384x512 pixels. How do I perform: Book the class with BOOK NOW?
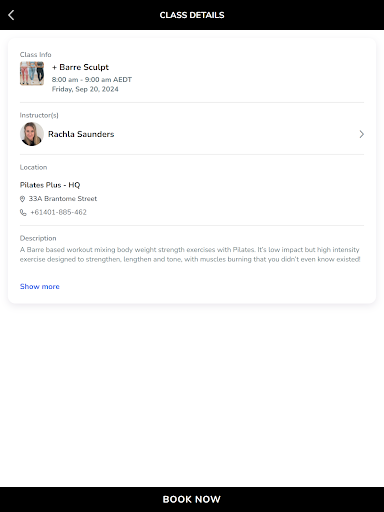click(192, 499)
